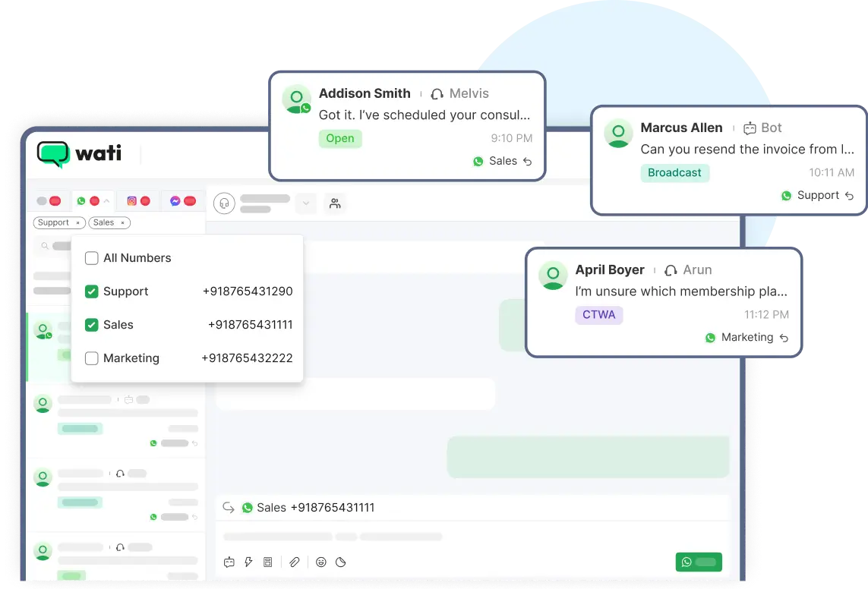Open the WhatsApp channel tab
Image resolution: width=868 pixels, height=589 pixels.
click(82, 200)
